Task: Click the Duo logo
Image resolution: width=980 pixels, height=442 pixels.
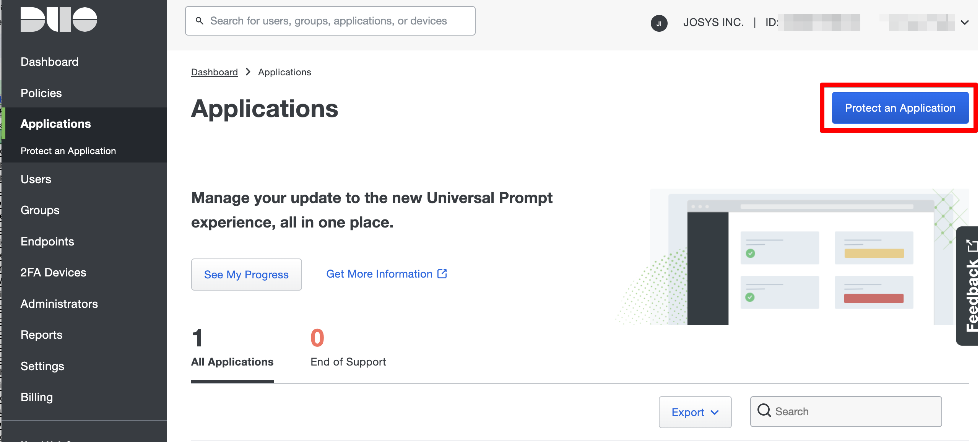Action: (59, 19)
